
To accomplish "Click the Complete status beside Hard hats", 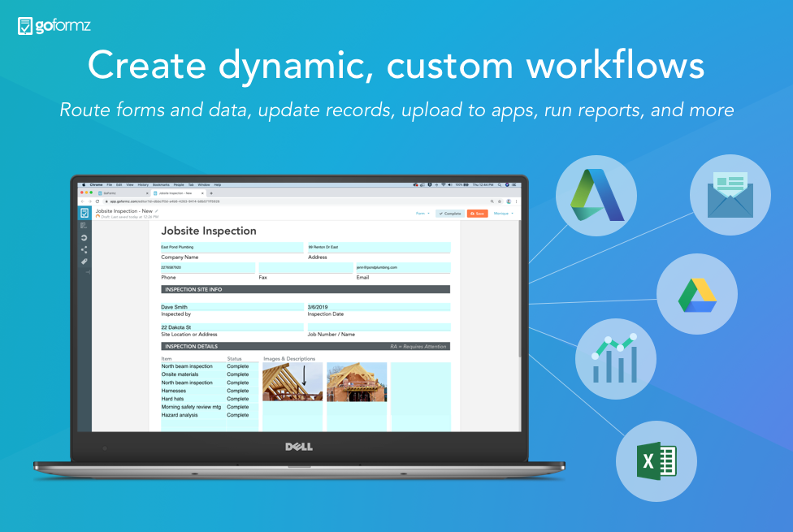I will 238,399.
